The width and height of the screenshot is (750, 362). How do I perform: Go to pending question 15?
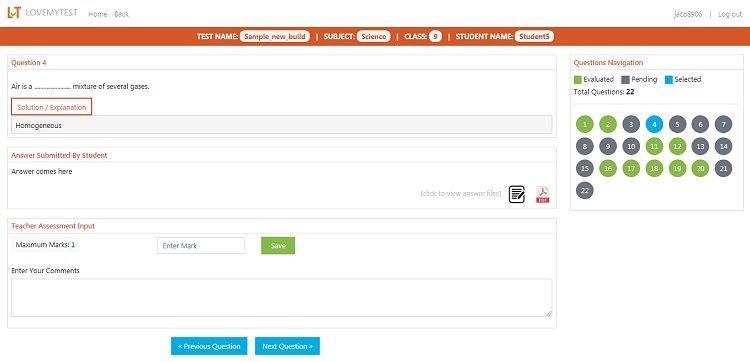(585, 168)
